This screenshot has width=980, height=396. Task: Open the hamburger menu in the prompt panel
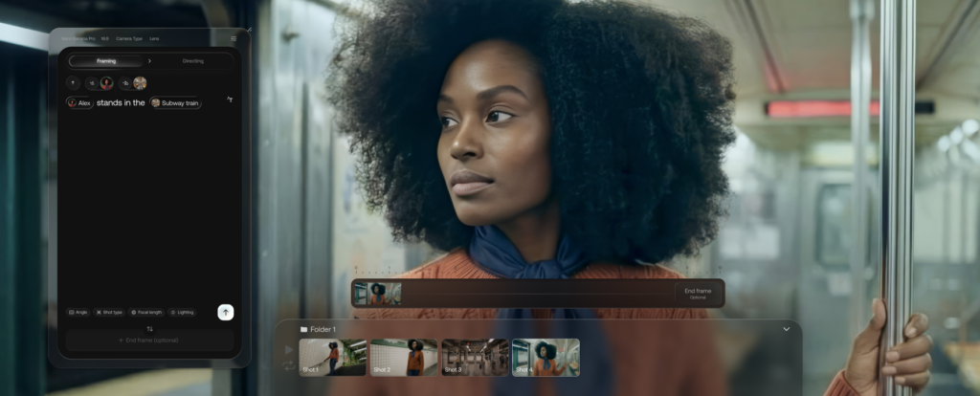click(x=234, y=38)
